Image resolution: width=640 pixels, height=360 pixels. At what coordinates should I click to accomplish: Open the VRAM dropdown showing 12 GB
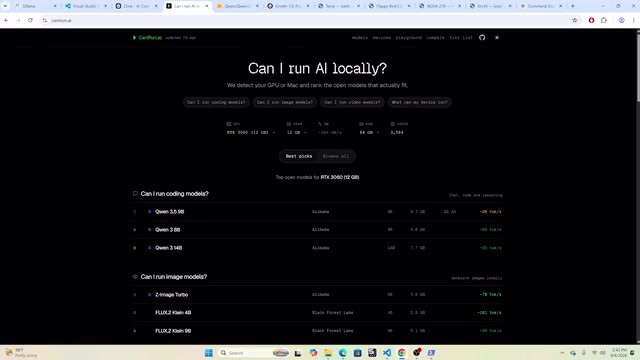pos(296,132)
